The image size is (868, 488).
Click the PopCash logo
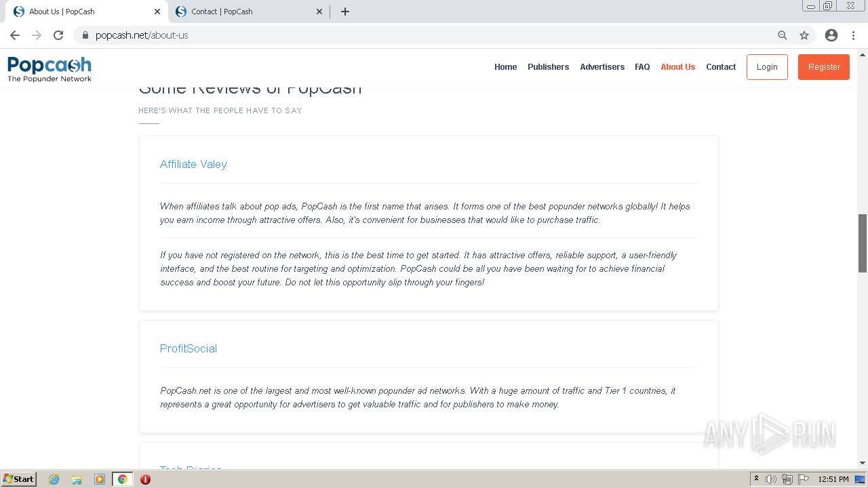pyautogui.click(x=50, y=69)
